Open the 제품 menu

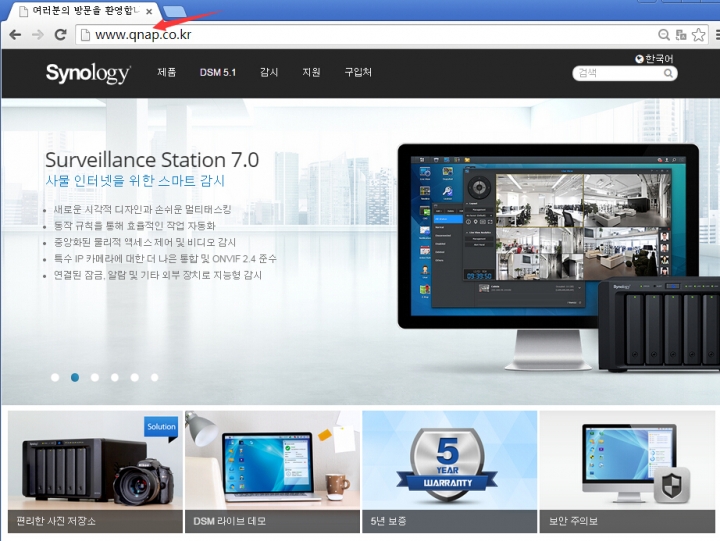click(x=166, y=72)
